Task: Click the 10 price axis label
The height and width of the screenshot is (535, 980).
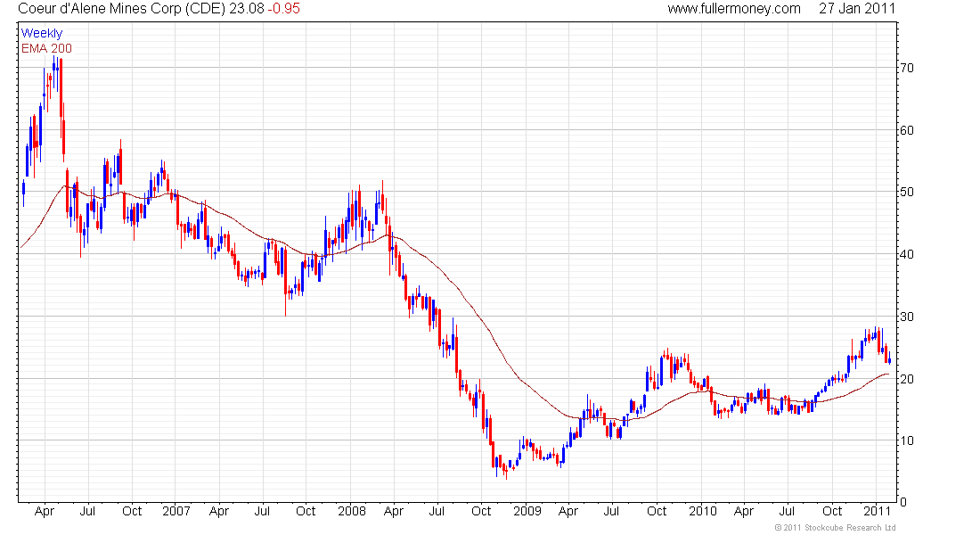Action: [906, 440]
